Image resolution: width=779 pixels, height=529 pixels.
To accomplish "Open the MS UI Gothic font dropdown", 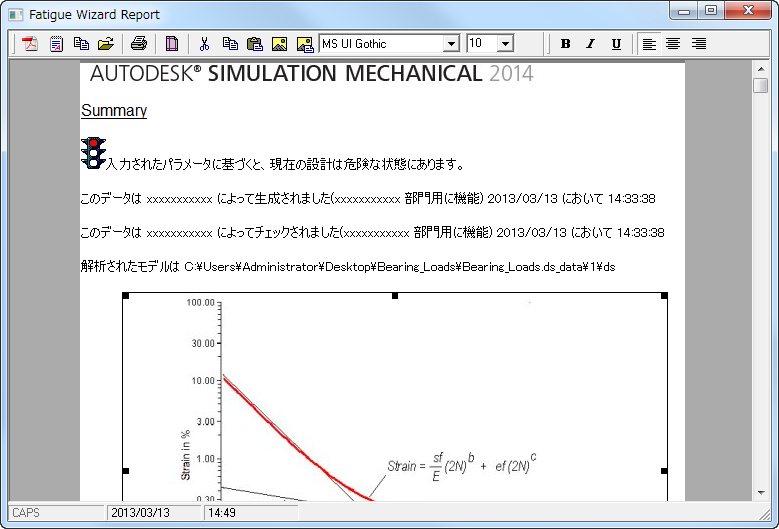I will click(451, 44).
